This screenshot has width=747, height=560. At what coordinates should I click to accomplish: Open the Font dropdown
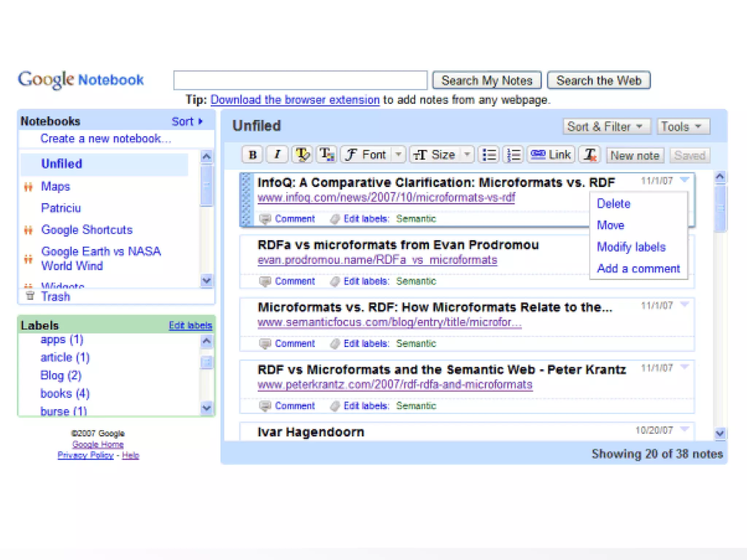tap(373, 155)
